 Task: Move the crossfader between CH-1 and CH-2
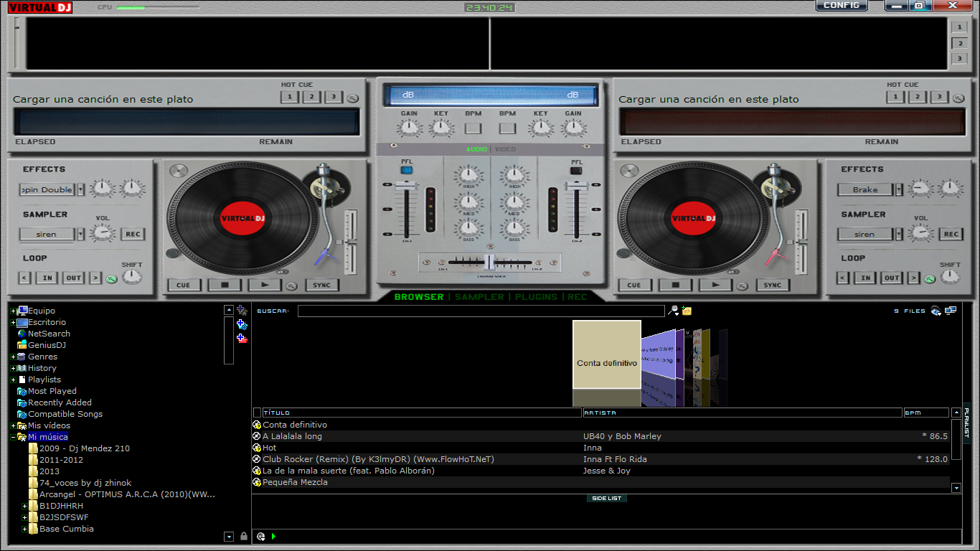[x=490, y=263]
